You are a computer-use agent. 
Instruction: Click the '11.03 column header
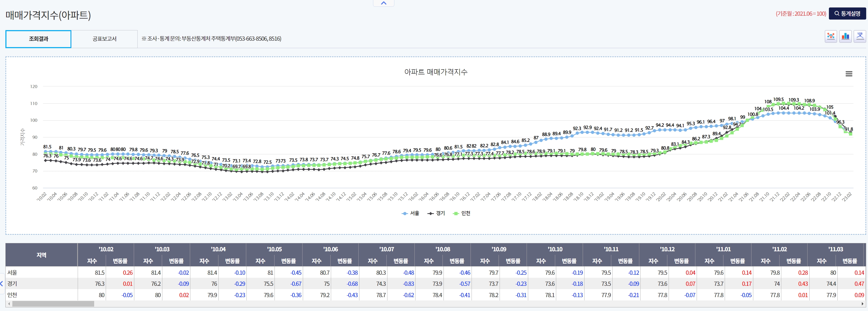[835, 249]
